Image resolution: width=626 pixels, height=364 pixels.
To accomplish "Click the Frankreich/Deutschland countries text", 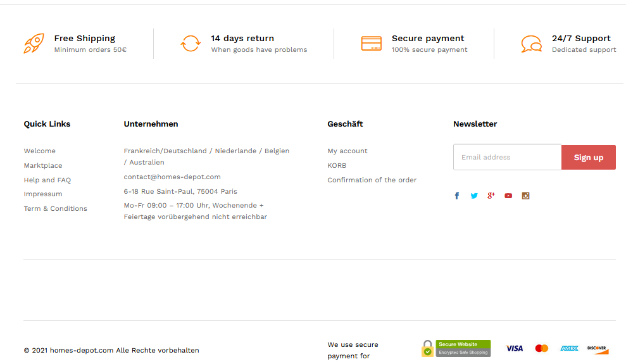I will tap(206, 156).
